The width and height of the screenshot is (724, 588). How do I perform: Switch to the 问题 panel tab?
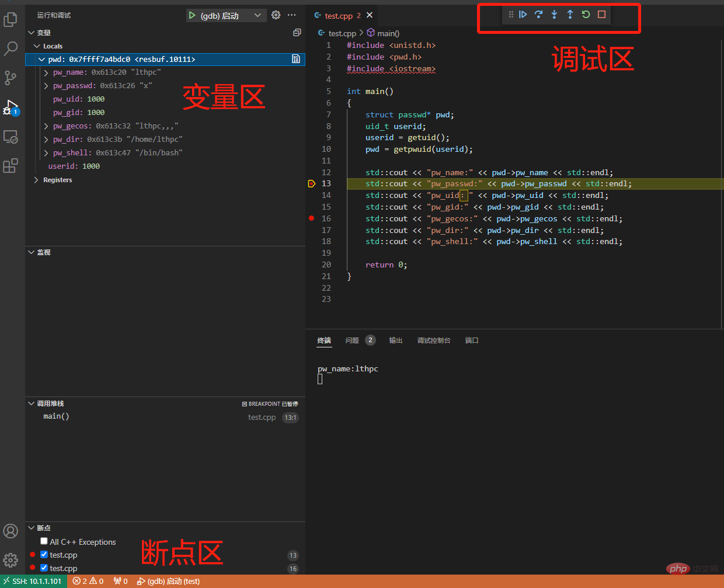(x=352, y=340)
